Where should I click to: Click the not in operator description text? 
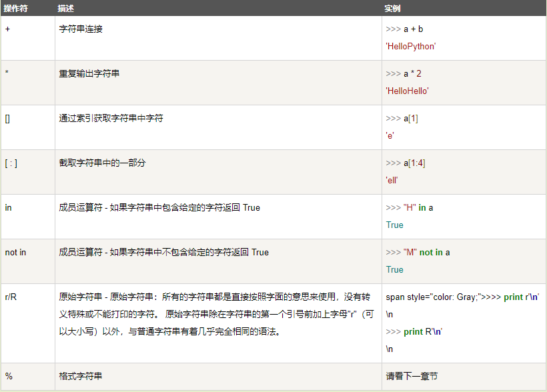pyautogui.click(x=163, y=252)
